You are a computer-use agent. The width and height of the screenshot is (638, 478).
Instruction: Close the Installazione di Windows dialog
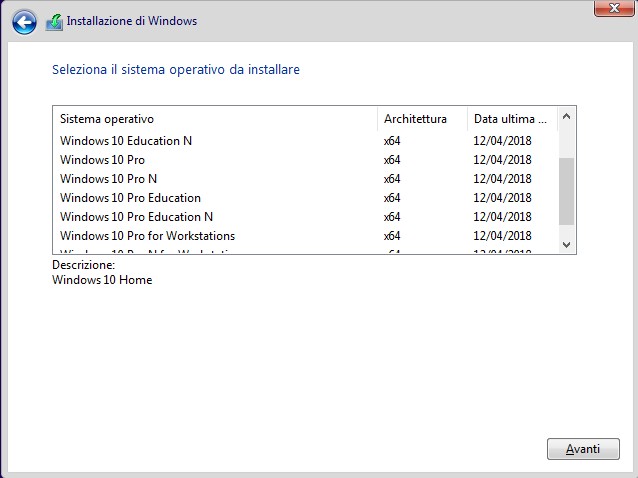pos(614,8)
